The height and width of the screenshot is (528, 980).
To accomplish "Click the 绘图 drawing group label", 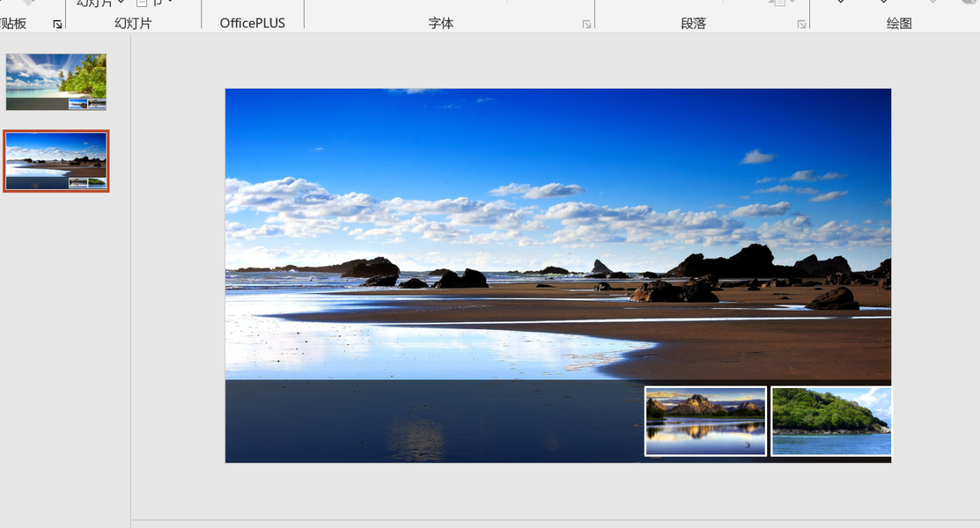I will tap(899, 24).
